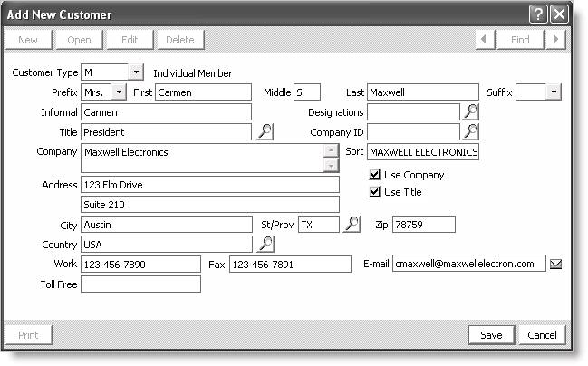Open the Designations lookup magnifier
This screenshot has height=366, width=588.
click(x=470, y=111)
